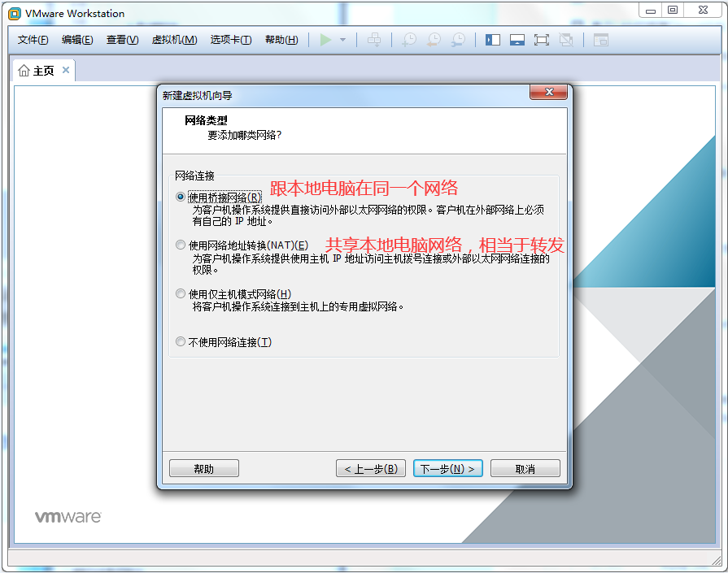
Task: Enter full screen mode icon
Action: coord(542,40)
